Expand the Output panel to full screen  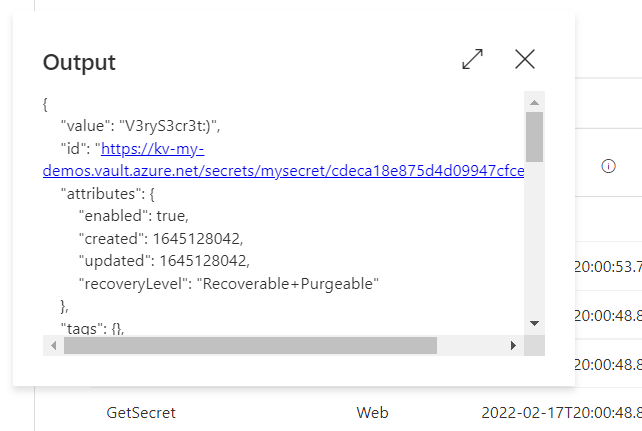[472, 59]
